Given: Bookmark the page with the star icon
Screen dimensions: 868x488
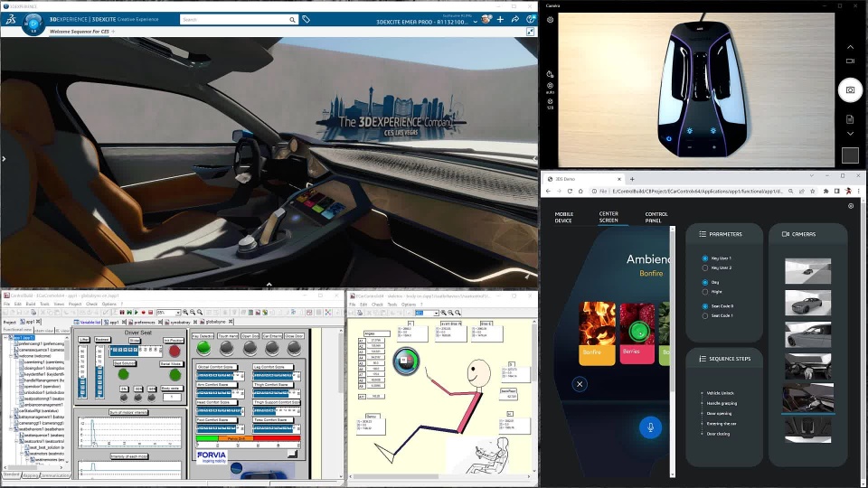Looking at the screenshot, I should click(812, 191).
